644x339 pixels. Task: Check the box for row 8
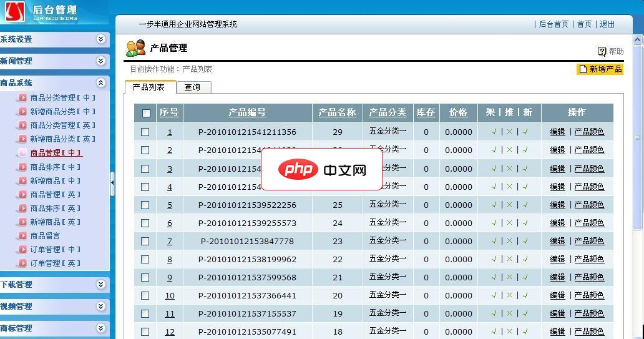point(145,259)
